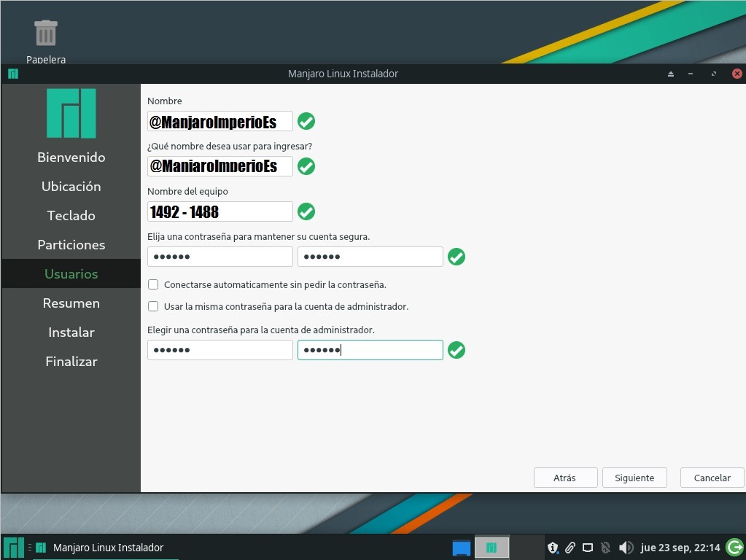This screenshot has height=560, width=746.
Task: Click the large Manjaro logo in the sidebar
Action: (71, 113)
